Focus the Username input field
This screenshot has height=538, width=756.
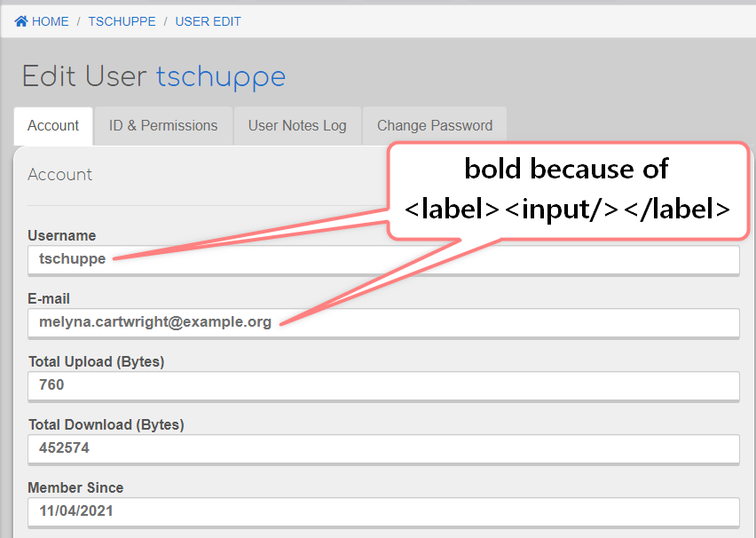[x=383, y=260]
